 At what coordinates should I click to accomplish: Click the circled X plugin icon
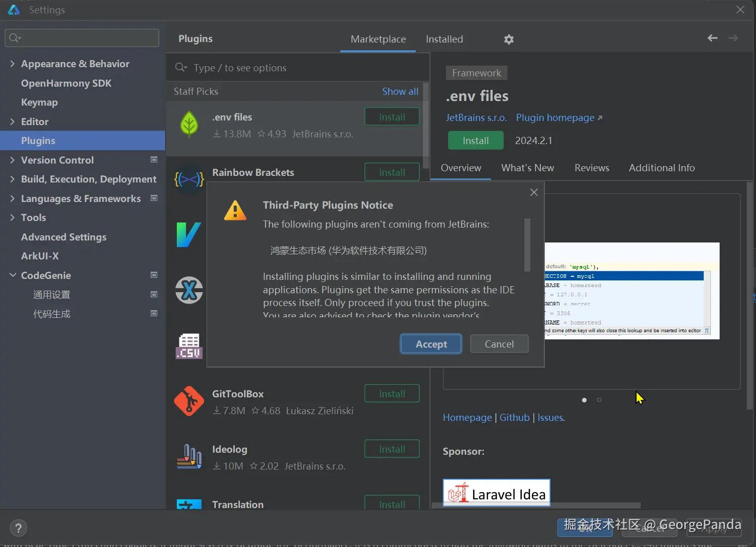(189, 290)
